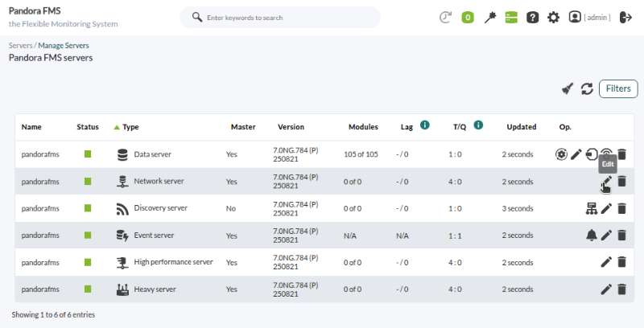Open the green notifications counter badge
644x328 pixels.
[468, 17]
